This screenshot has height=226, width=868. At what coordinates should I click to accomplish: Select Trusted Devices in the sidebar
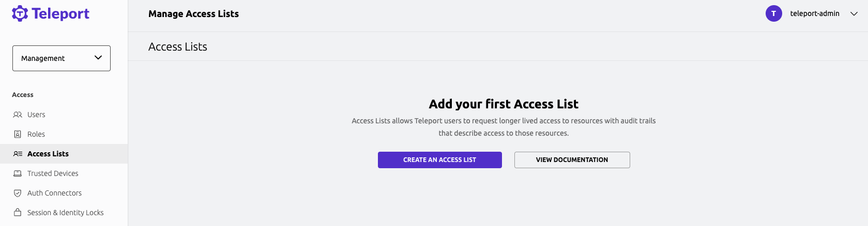point(53,173)
